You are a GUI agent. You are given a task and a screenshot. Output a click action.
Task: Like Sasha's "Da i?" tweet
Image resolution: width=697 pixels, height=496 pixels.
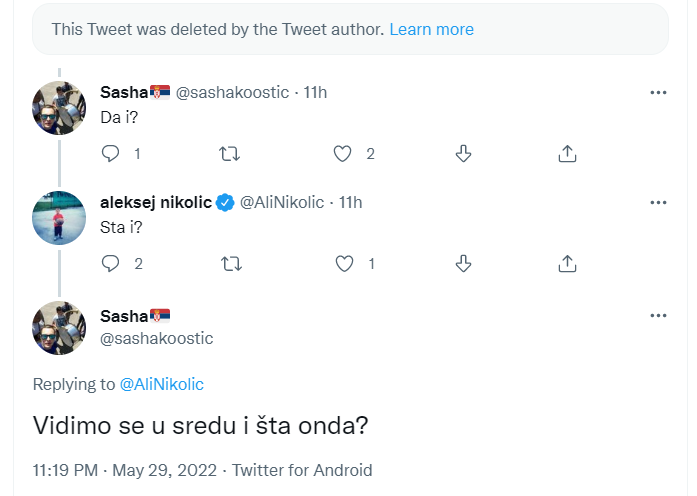[343, 153]
